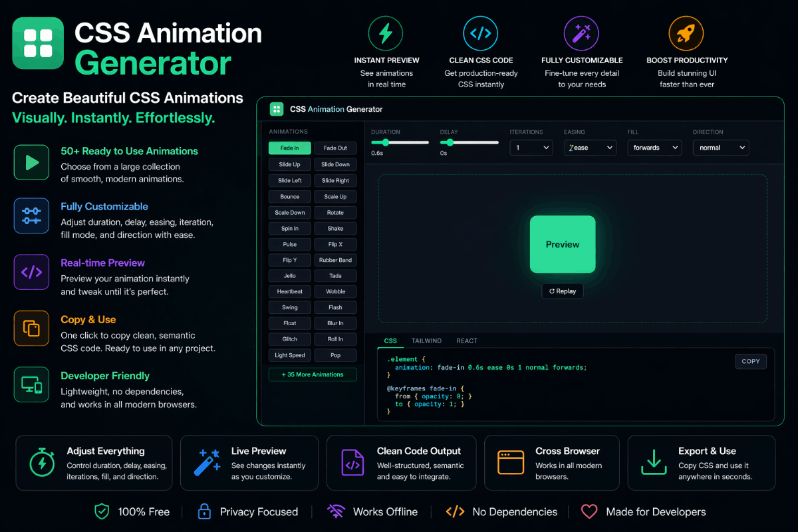This screenshot has width=798, height=532.
Task: Click the download icon in Export & Use card
Action: pyautogui.click(x=654, y=462)
